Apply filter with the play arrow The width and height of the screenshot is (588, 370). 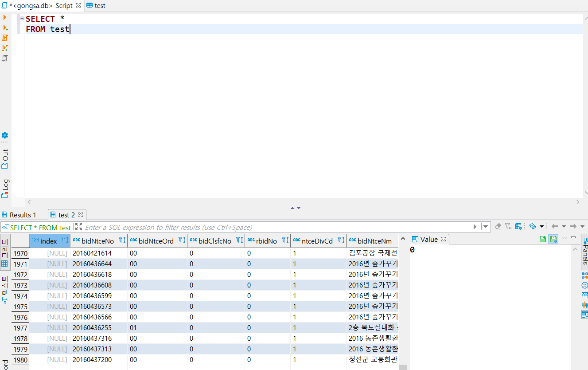pos(475,227)
